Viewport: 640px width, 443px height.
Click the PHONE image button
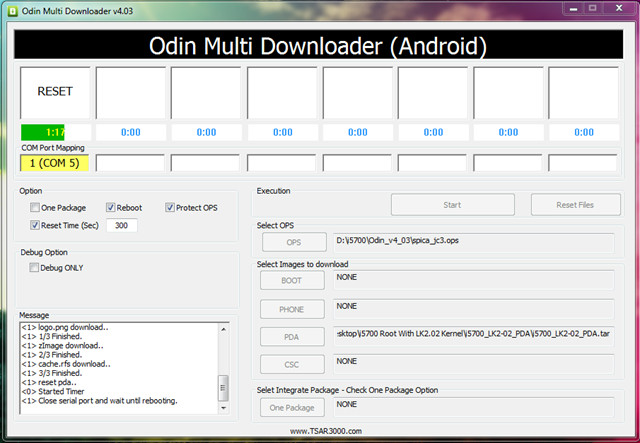coord(292,309)
